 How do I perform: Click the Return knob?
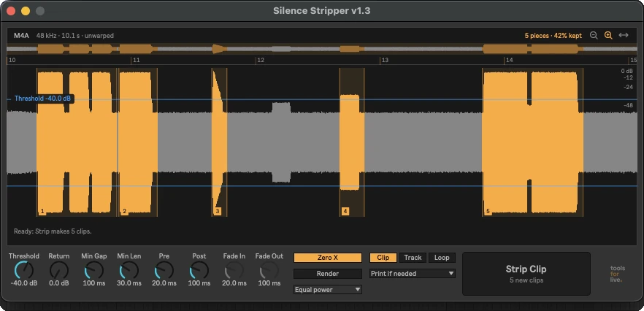59,270
